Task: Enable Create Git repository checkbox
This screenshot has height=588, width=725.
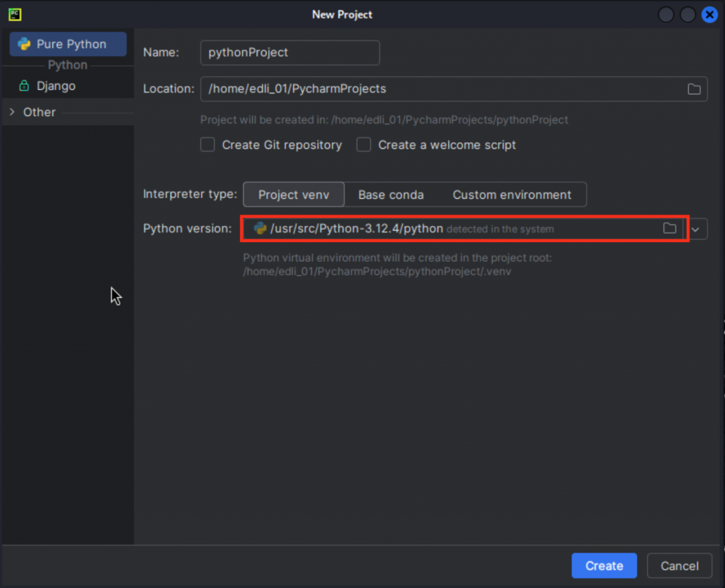Action: click(x=207, y=144)
